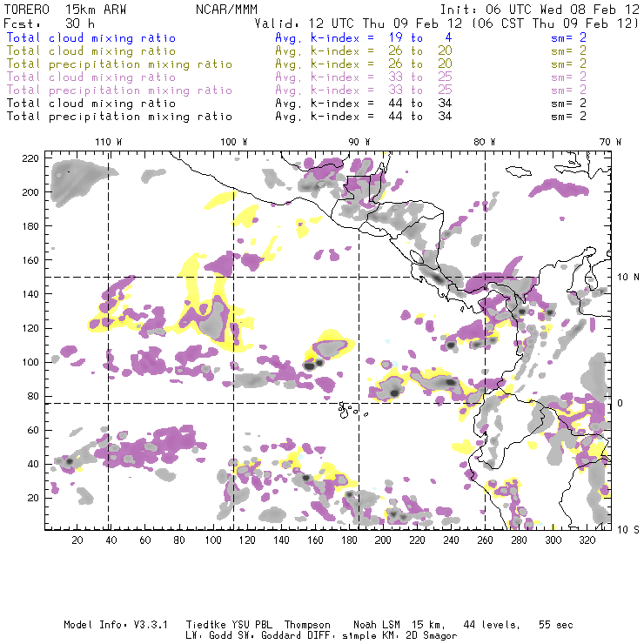Viewport: 644px width, 644px height.
Task: Select the "2D Smagor" footer text
Action: coord(432,636)
